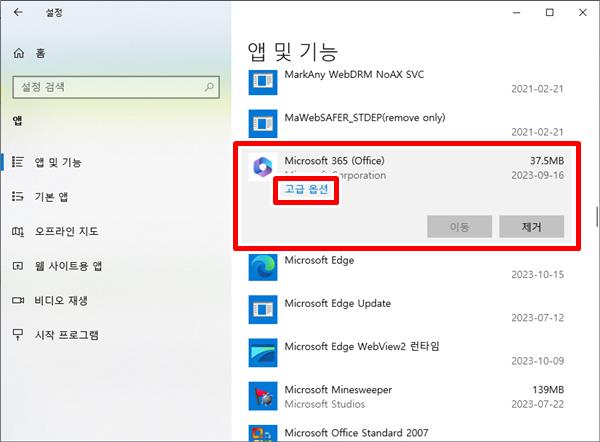Select MarkAny WebDRM NoAX SVC entry
The width and height of the screenshot is (600, 442).
(x=354, y=74)
